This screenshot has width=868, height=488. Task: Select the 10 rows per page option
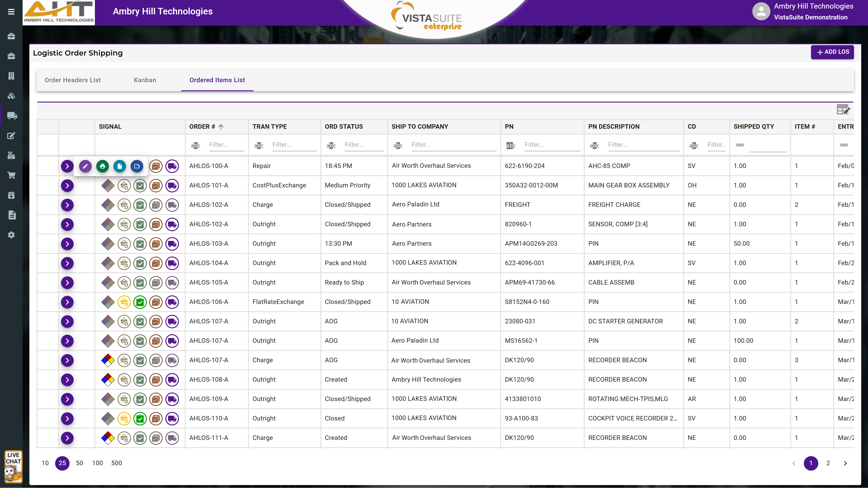pos(45,463)
